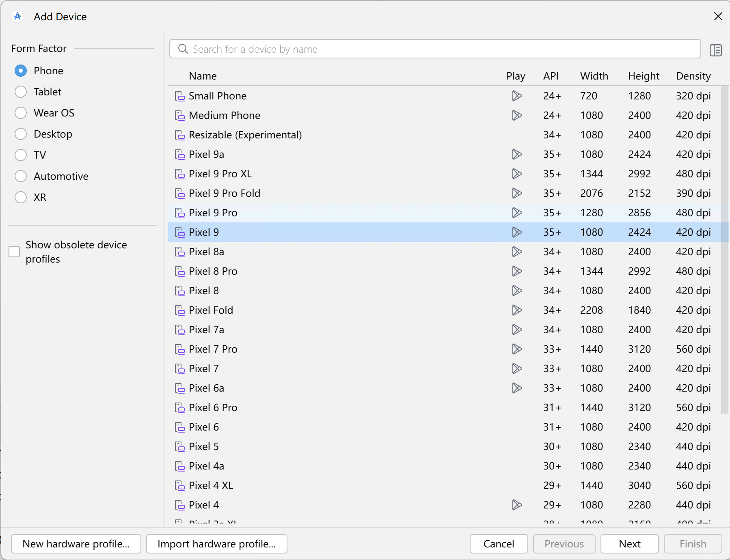Screen dimensions: 730x560
Task: Select the Pixel 9 Pro Fold device name
Action: point(225,193)
